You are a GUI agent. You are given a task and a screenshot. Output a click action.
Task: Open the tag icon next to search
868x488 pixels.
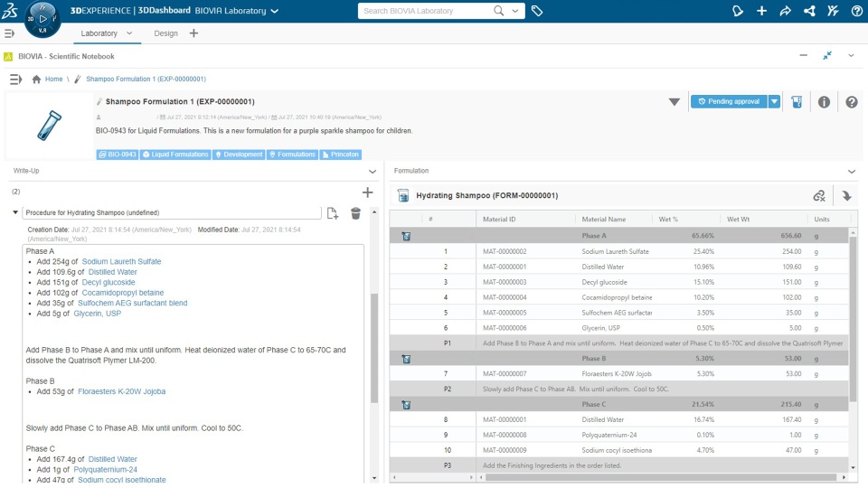[537, 11]
